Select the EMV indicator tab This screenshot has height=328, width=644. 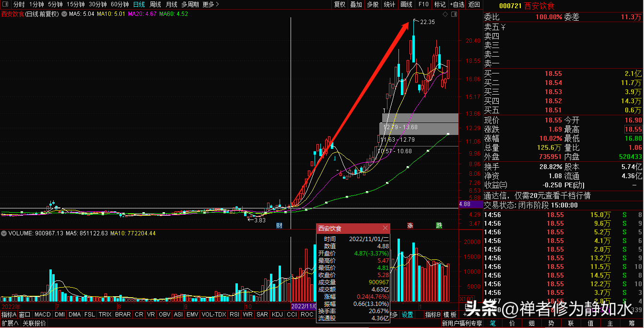(192, 315)
